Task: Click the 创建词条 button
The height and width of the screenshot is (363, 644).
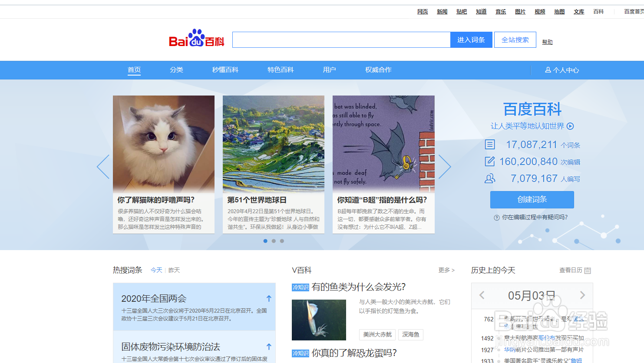Action: [532, 200]
